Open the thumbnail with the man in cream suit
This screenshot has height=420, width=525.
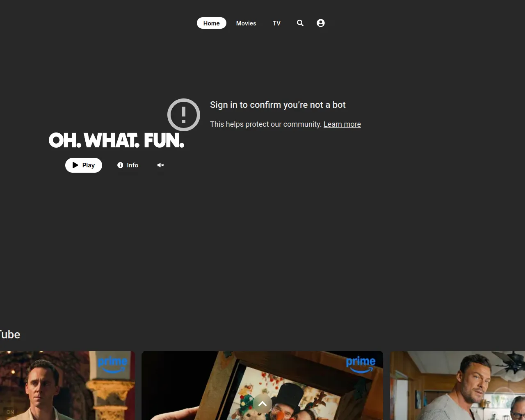67,386
